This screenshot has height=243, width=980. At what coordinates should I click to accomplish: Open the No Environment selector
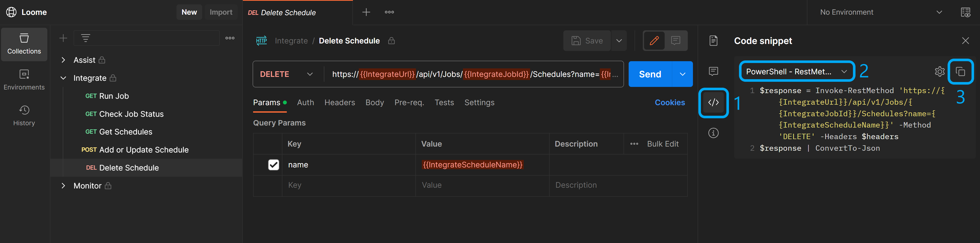point(881,12)
